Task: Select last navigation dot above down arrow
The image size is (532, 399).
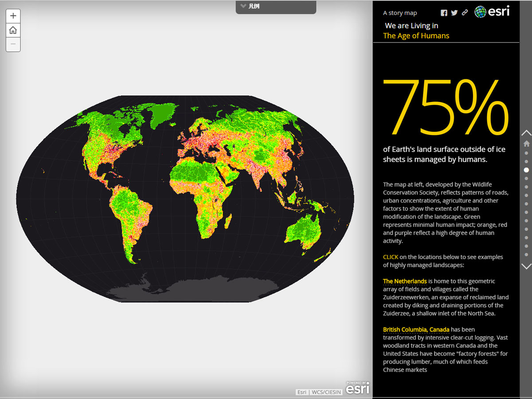Action: pyautogui.click(x=526, y=254)
